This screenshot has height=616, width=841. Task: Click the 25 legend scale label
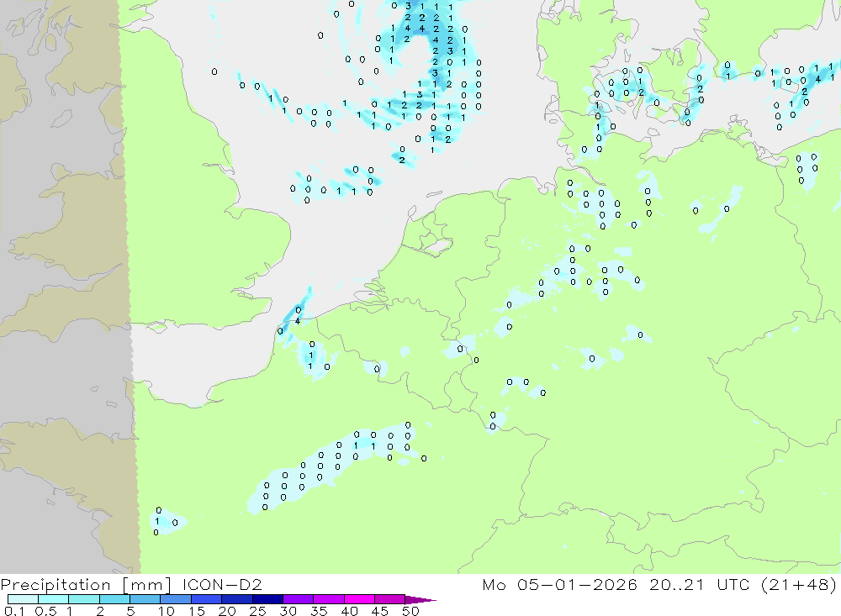click(x=258, y=611)
